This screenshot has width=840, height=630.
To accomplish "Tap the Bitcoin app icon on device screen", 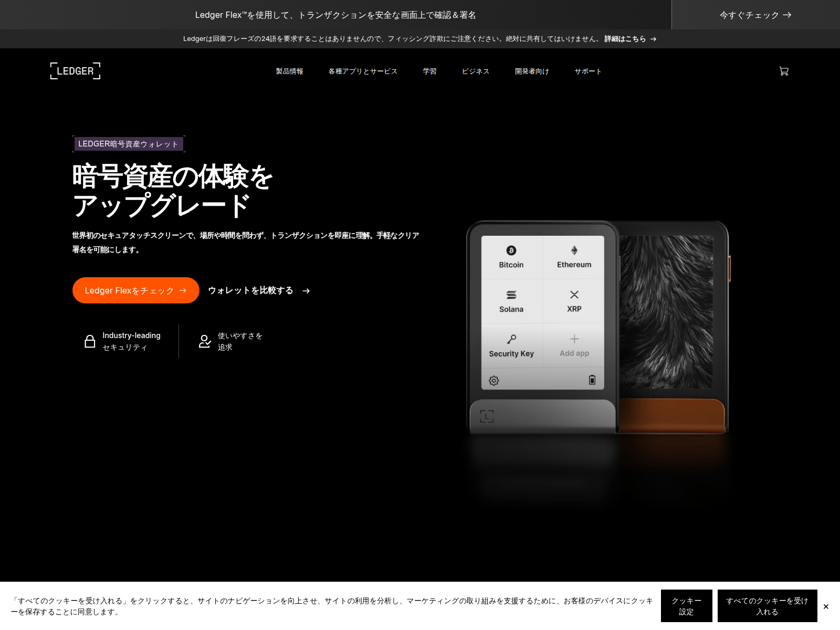I will tap(511, 251).
